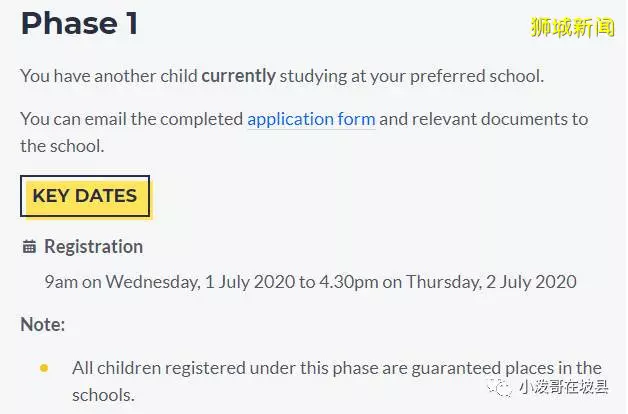Click '9am on Wednesday, 1 July 2020'

click(x=170, y=282)
